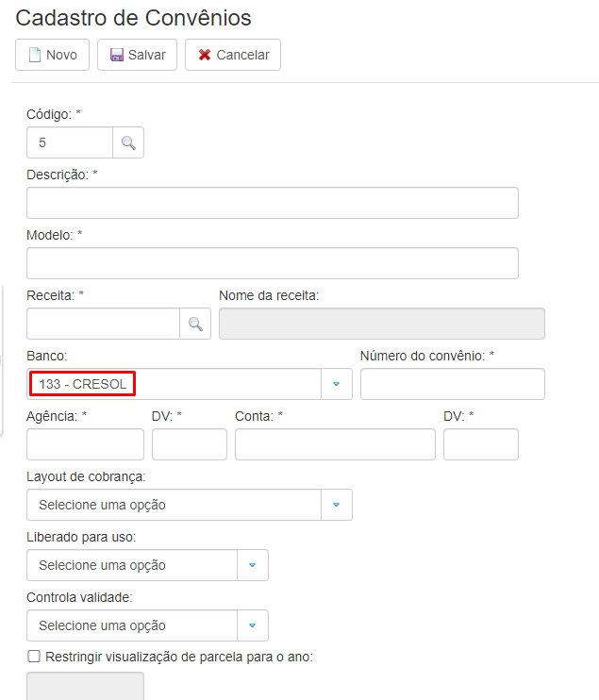Open receita search with magnifier icon
The image size is (599, 700).
coord(195,324)
